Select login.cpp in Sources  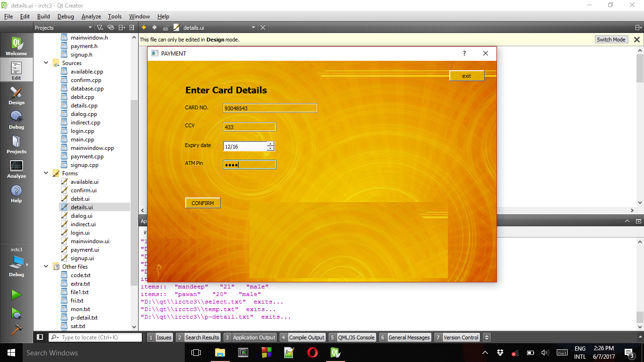coord(83,131)
